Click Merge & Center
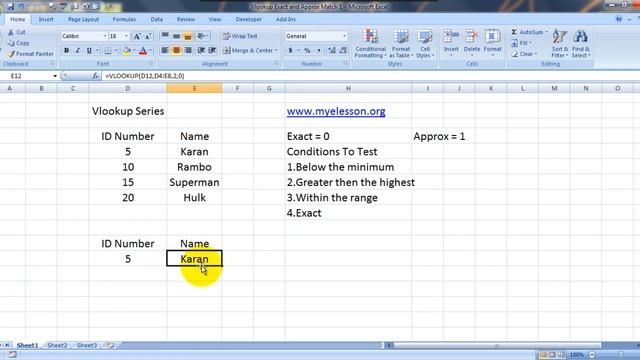 [248, 51]
